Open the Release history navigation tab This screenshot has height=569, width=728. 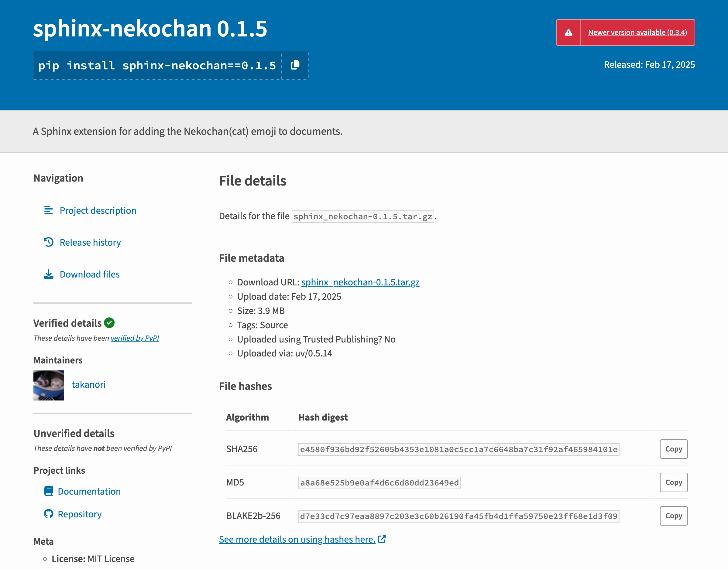pos(90,242)
